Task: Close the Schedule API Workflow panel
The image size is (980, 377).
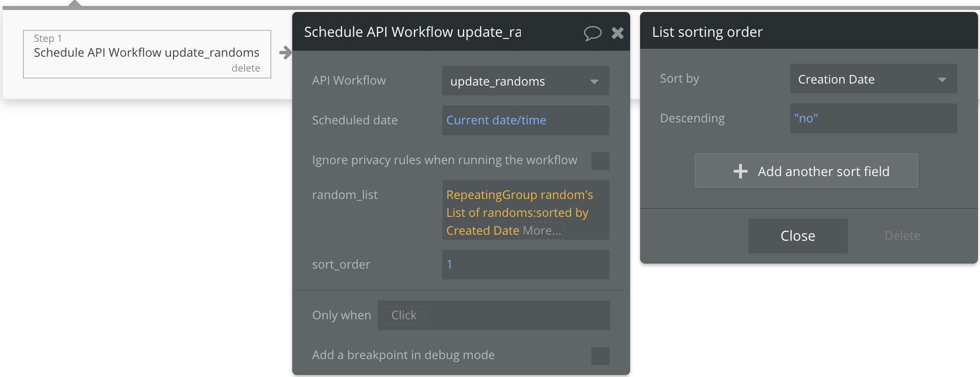Action: [618, 33]
